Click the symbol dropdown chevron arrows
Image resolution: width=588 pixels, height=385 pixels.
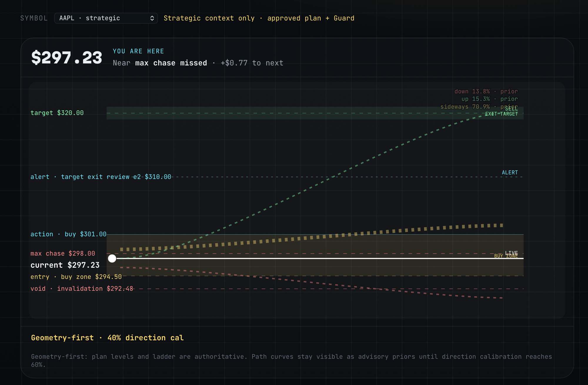click(152, 18)
